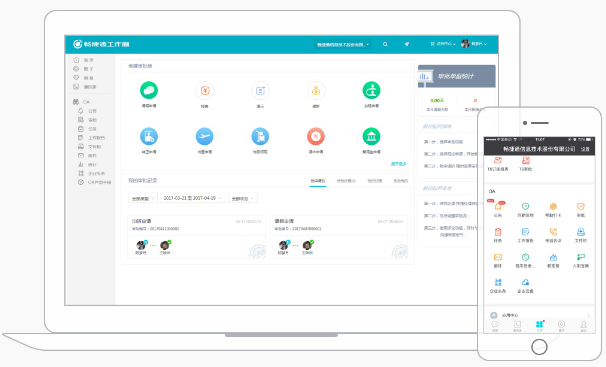The width and height of the screenshot is (606, 367).
Task: Select the orange yen reimbursement icon
Action: click(x=205, y=91)
